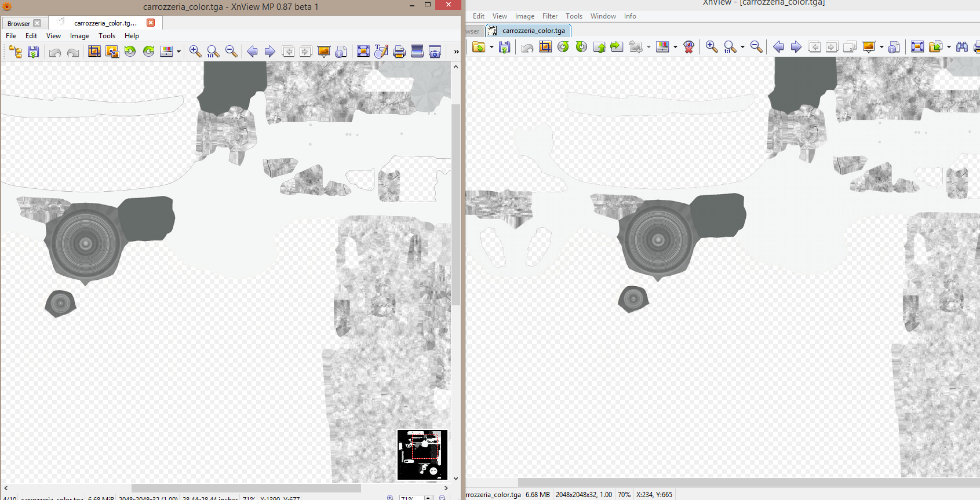980x500 pixels.
Task: Click the Slideshow icon in XnView MP toolbar
Action: [x=323, y=52]
